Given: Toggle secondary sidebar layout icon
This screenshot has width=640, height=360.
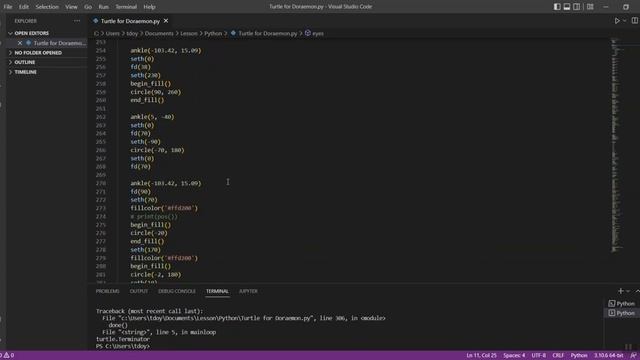Looking at the screenshot, I should [576, 7].
